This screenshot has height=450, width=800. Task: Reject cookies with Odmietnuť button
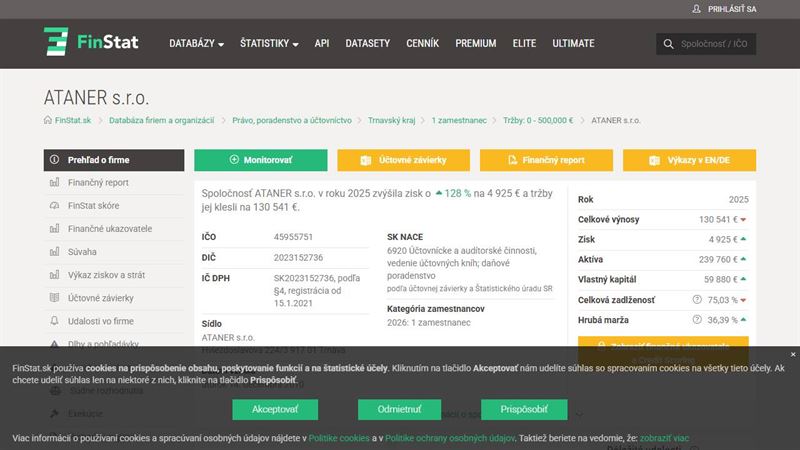tap(399, 410)
